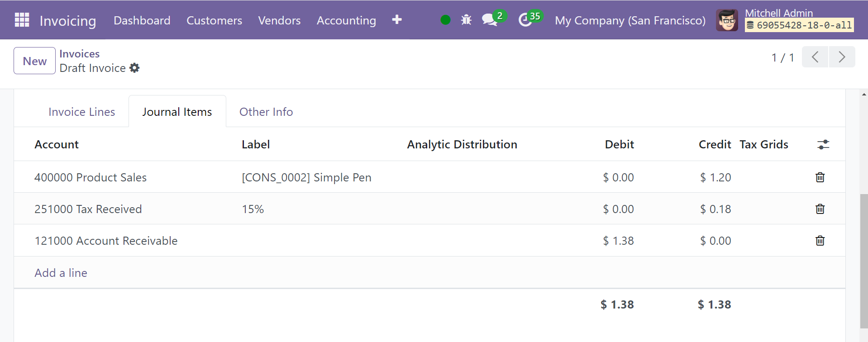Open optional columns settings icon
The image size is (868, 342).
[823, 145]
